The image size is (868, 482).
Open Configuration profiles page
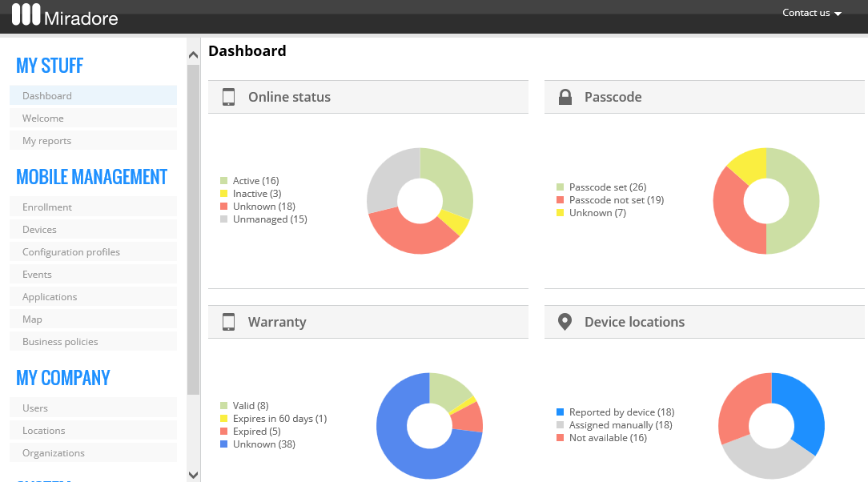point(71,252)
